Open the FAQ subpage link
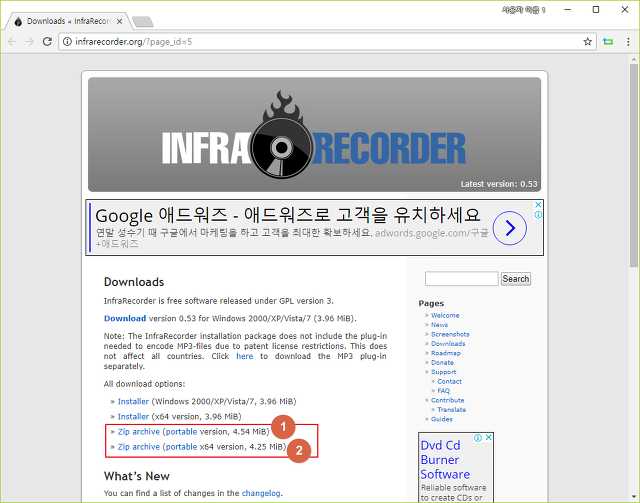The width and height of the screenshot is (640, 503). 443,391
